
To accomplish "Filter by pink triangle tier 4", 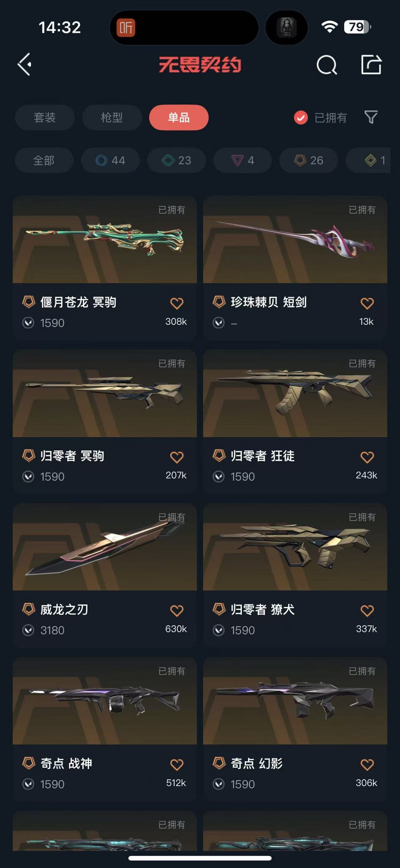I will tap(243, 160).
